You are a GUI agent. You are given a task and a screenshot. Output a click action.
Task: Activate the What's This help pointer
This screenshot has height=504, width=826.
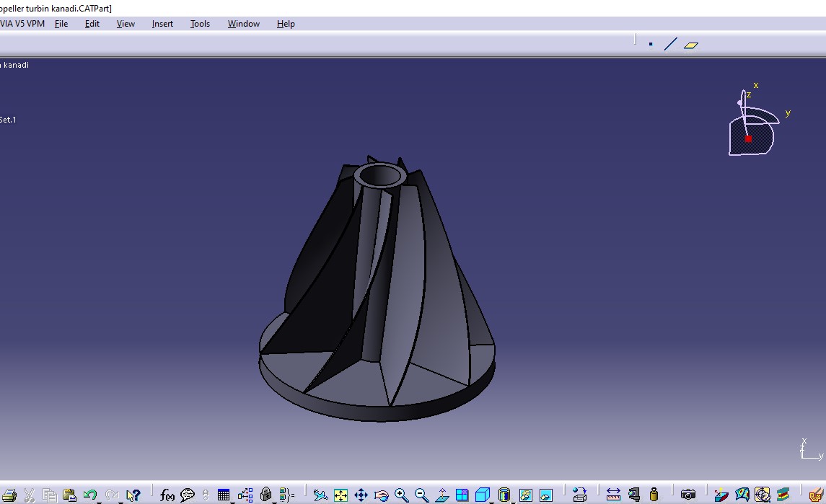133,495
